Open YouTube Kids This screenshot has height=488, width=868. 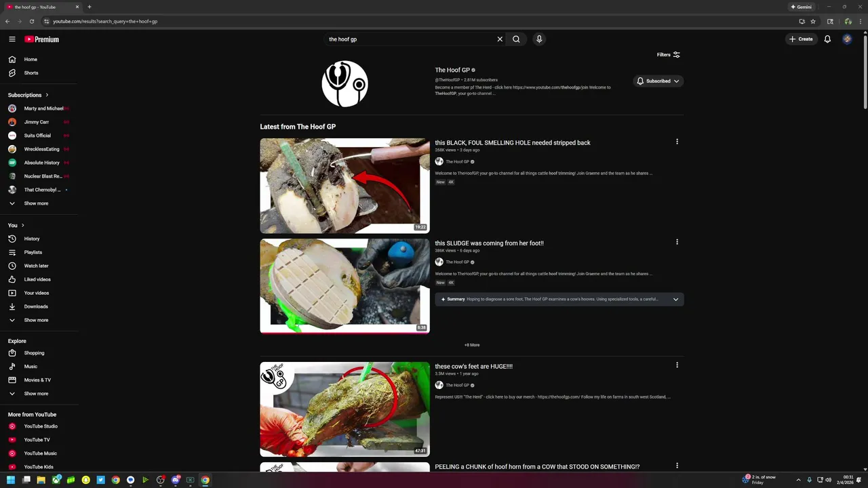click(39, 467)
